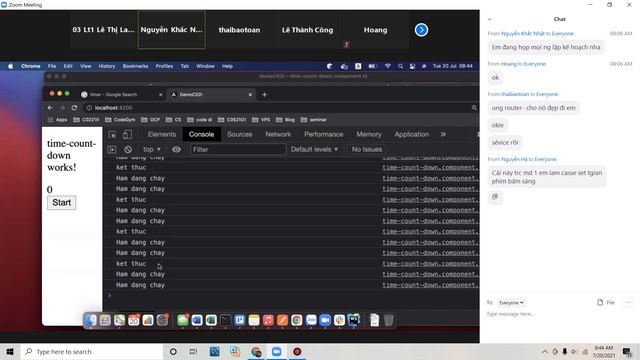The height and width of the screenshot is (360, 640).
Task: Open the 'Everyone' recipient dropdown in chat
Action: coord(511,303)
